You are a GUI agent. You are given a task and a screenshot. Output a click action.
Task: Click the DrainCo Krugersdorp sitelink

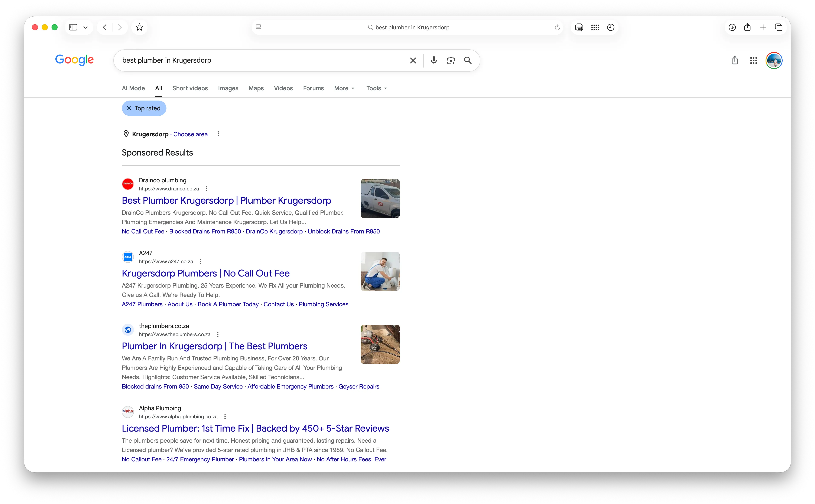274,231
